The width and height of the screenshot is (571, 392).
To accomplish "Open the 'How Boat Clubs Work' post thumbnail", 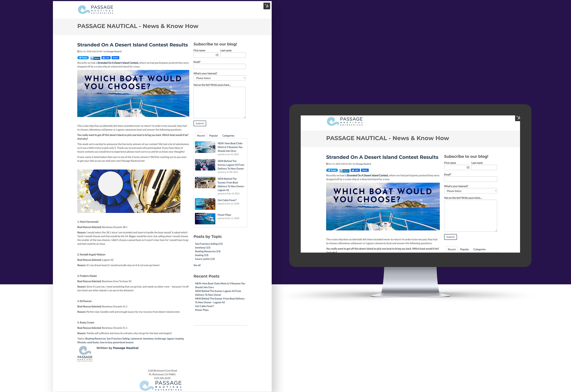I will point(205,147).
